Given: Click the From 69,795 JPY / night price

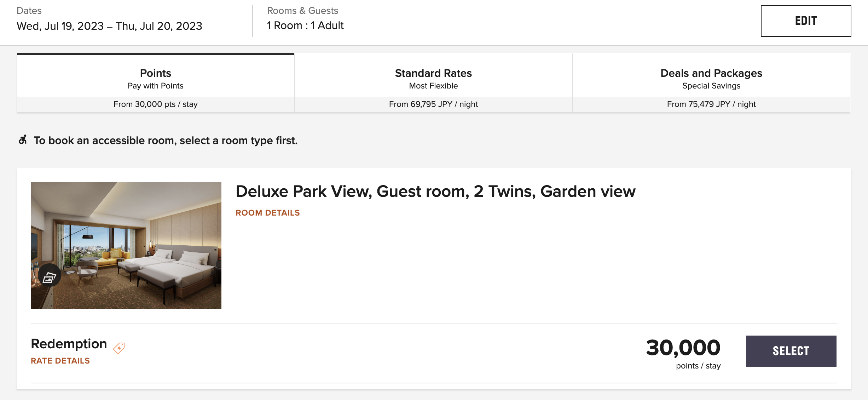Looking at the screenshot, I should coord(433,104).
